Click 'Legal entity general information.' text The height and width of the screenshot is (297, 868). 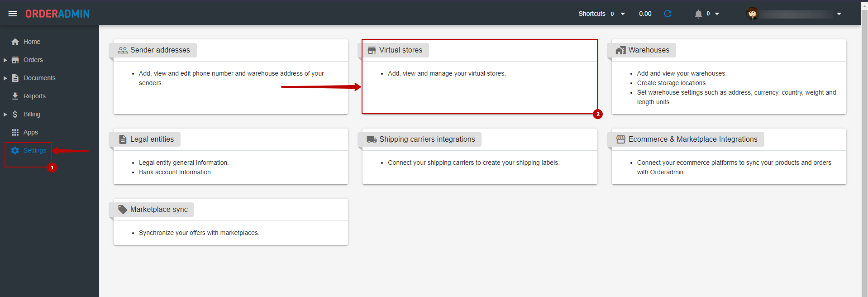coord(184,163)
